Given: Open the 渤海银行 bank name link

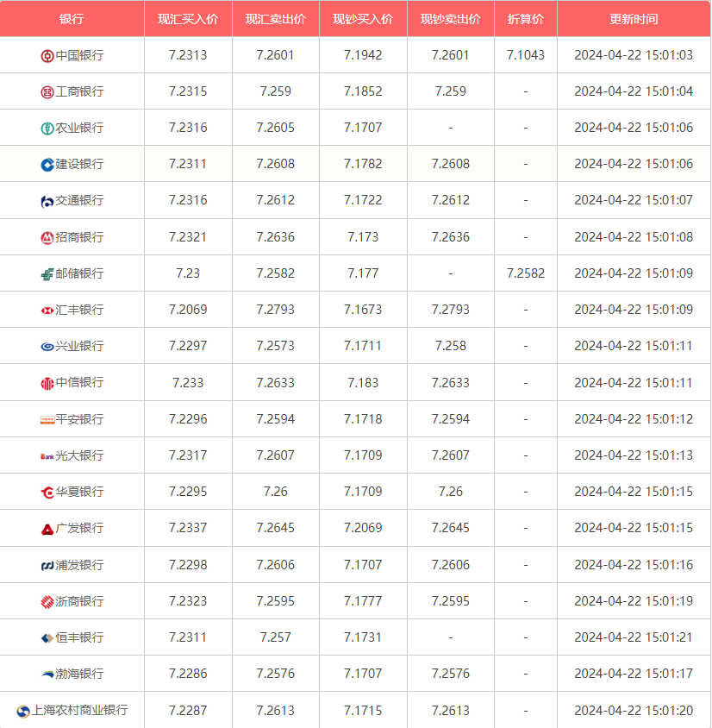Looking at the screenshot, I should (x=79, y=674).
